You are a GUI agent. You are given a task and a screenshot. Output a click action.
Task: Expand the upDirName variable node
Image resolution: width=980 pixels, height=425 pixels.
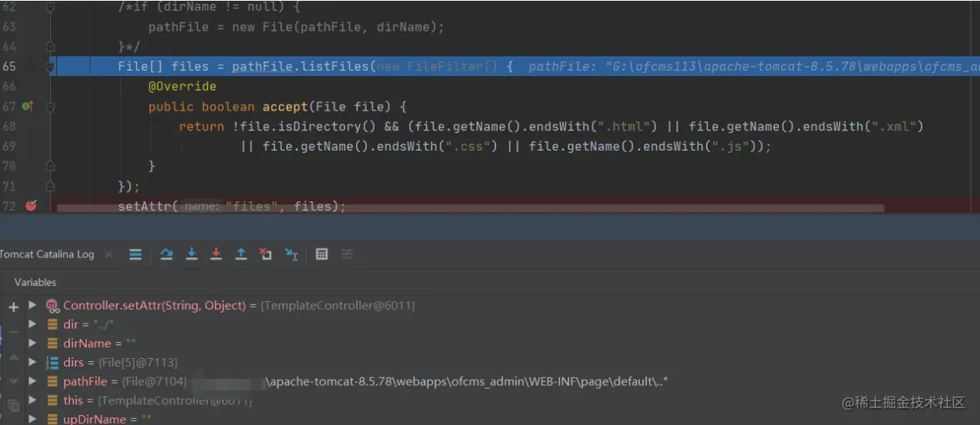click(32, 419)
